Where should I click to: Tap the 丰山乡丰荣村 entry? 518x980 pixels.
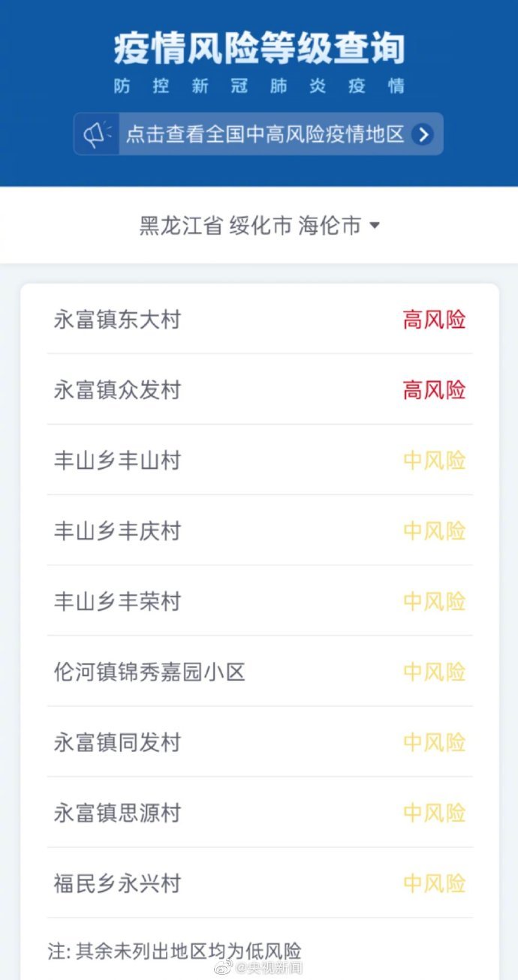point(117,602)
